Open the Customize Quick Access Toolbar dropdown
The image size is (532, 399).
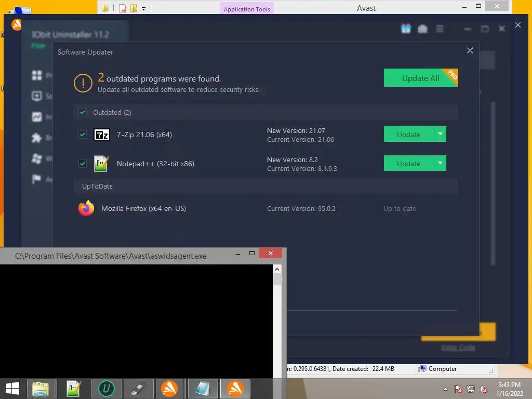coord(143,8)
